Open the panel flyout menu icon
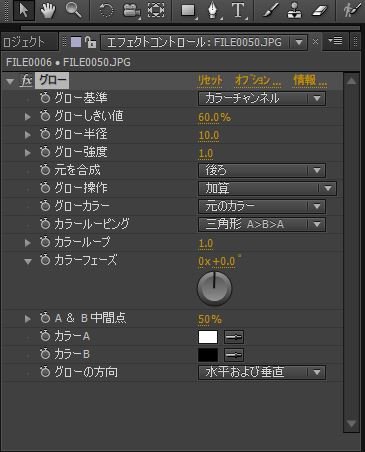Viewport: 365px width, 452px height. point(335,41)
